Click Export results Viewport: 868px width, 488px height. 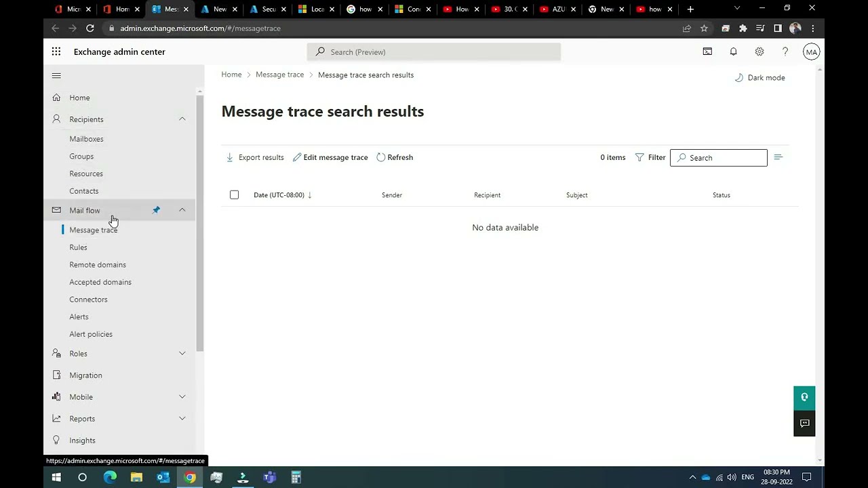coord(255,157)
